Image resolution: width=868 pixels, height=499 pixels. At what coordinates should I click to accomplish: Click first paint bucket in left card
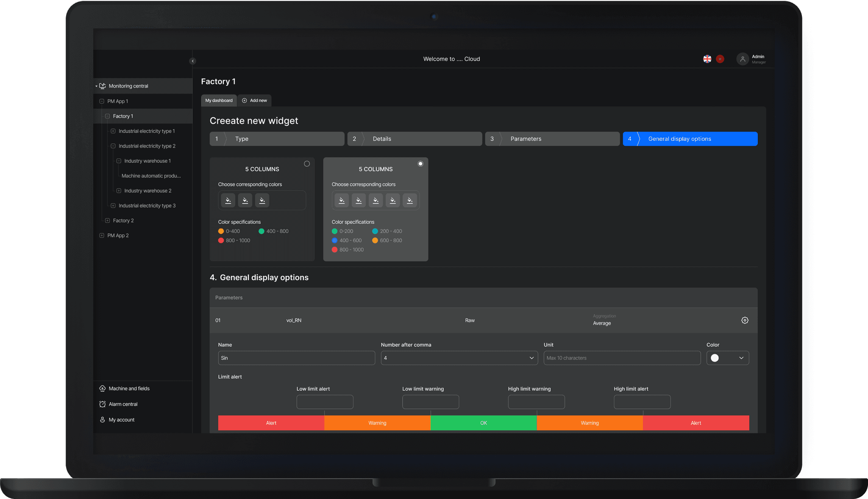tap(228, 200)
